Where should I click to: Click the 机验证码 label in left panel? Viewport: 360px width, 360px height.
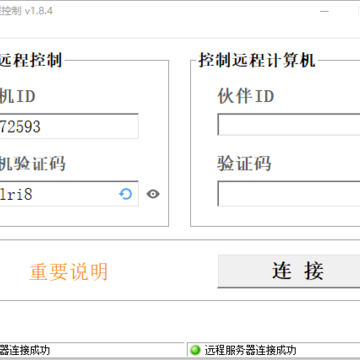(32, 163)
